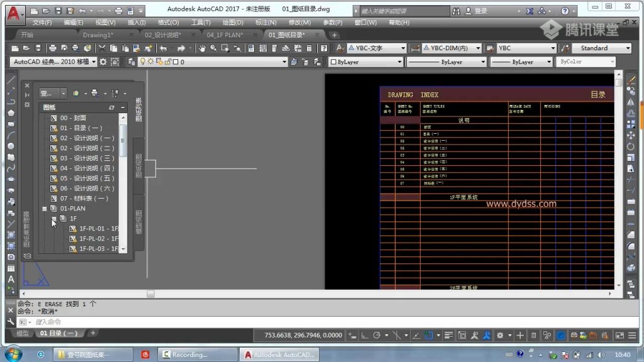Select sheet 03 - 设计说明 (三)
The height and width of the screenshot is (362, 644).
[87, 158]
